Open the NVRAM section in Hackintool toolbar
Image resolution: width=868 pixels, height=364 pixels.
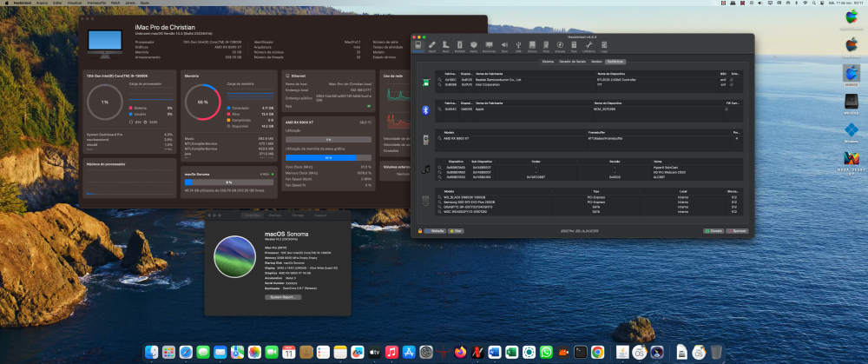pos(459,47)
